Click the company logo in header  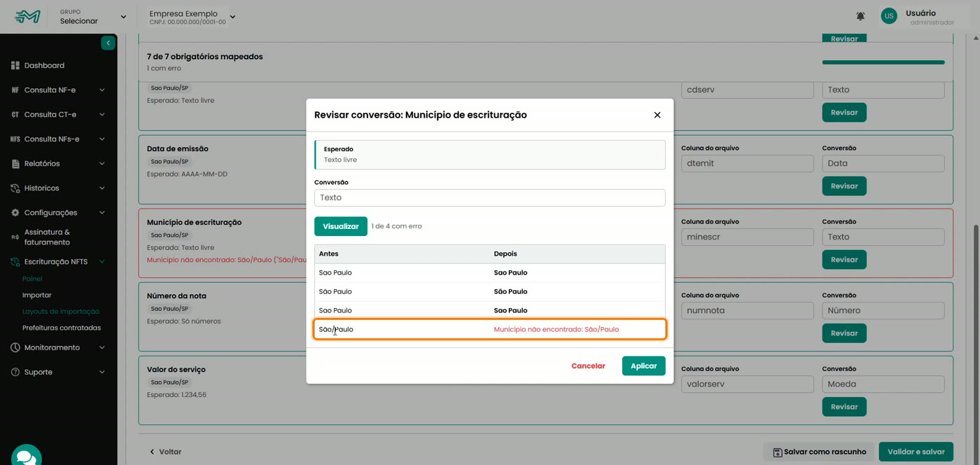click(x=28, y=16)
